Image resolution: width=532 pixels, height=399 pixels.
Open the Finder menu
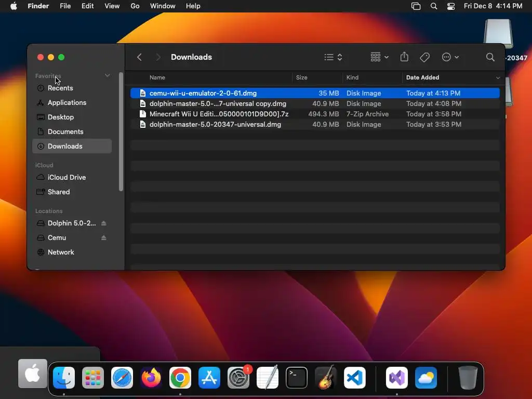tap(38, 6)
